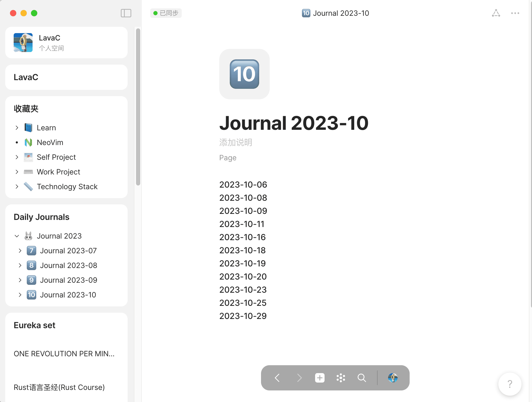
Task: Expand the Journal 2023-10 tree item
Action: coord(21,294)
